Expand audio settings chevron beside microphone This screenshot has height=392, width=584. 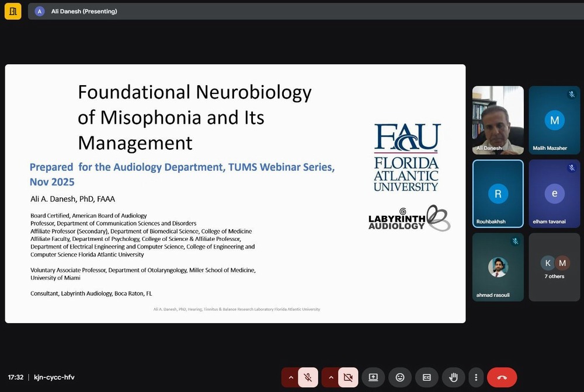291,377
